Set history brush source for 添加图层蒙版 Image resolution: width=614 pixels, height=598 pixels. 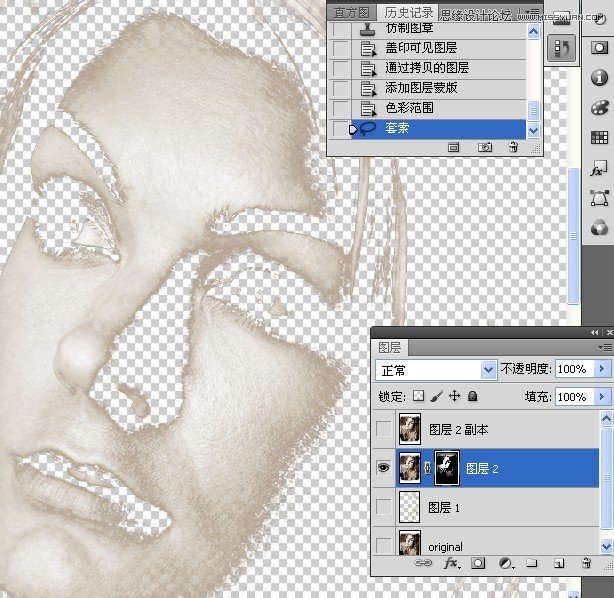[341, 89]
